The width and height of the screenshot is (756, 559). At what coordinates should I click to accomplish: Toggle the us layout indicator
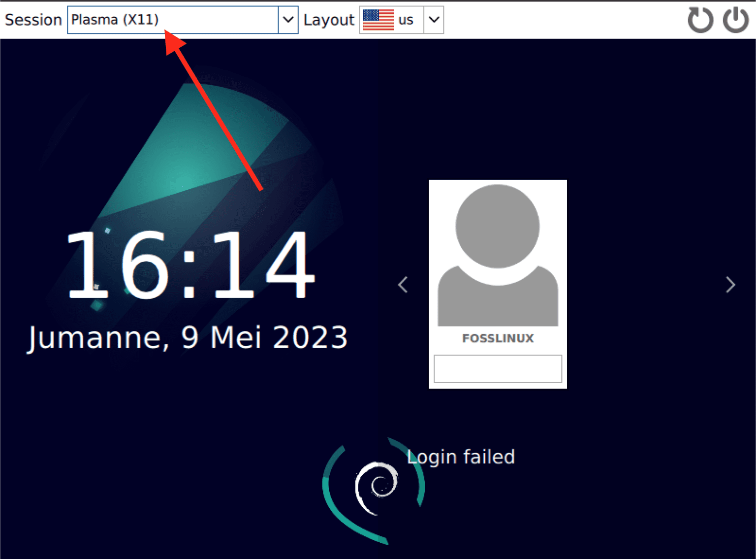coord(406,19)
